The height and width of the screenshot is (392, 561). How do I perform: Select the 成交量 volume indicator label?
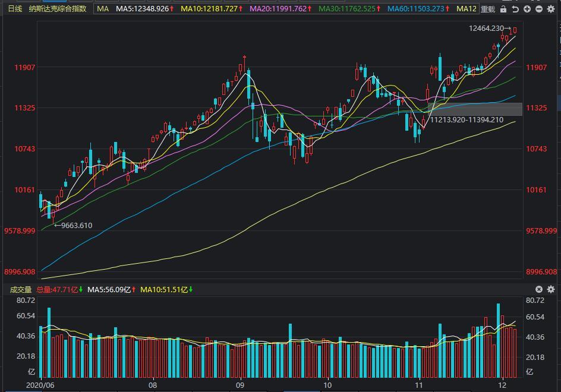pyautogui.click(x=21, y=289)
